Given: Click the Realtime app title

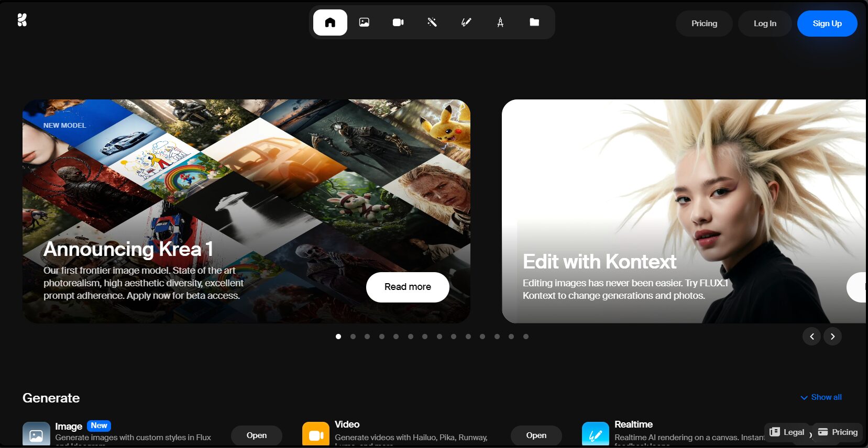Looking at the screenshot, I should (x=633, y=424).
